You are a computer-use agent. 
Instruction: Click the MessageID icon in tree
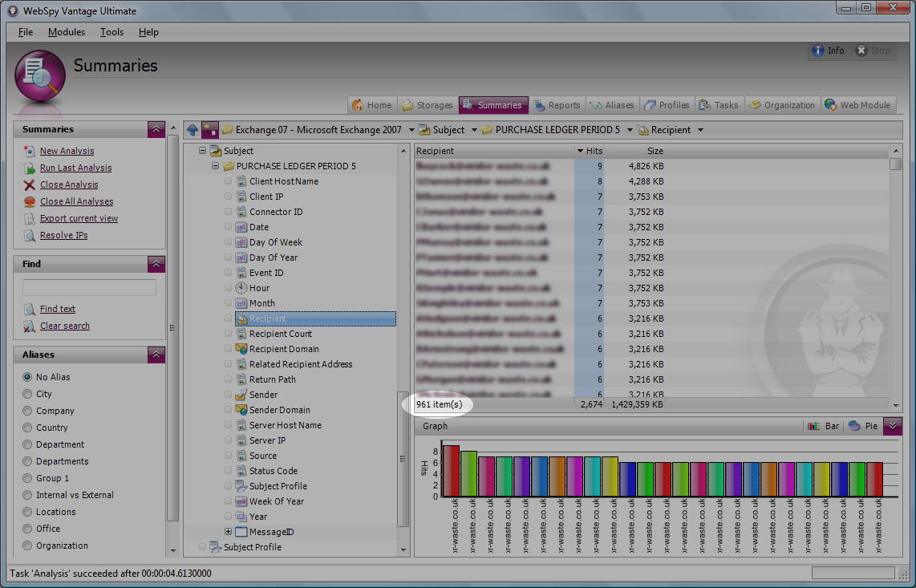click(241, 532)
